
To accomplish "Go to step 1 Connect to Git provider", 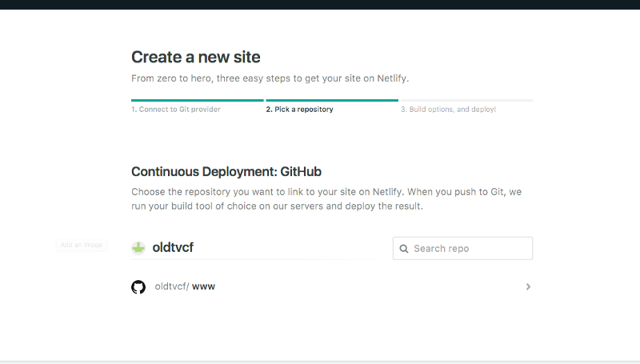I will click(x=176, y=110).
